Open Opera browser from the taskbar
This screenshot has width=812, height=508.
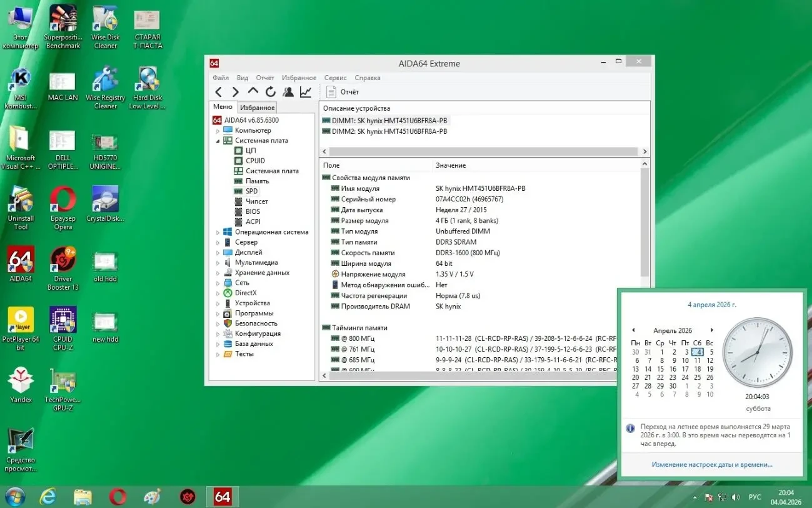[x=118, y=496]
